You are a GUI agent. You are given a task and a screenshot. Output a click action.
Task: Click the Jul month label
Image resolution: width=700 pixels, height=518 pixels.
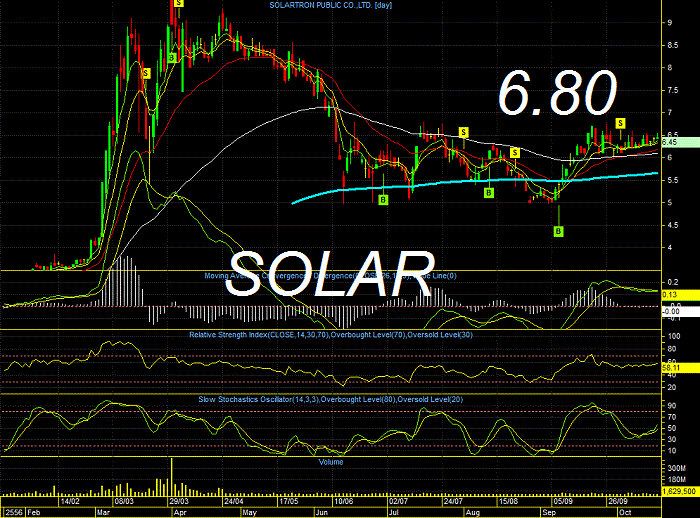[394, 513]
